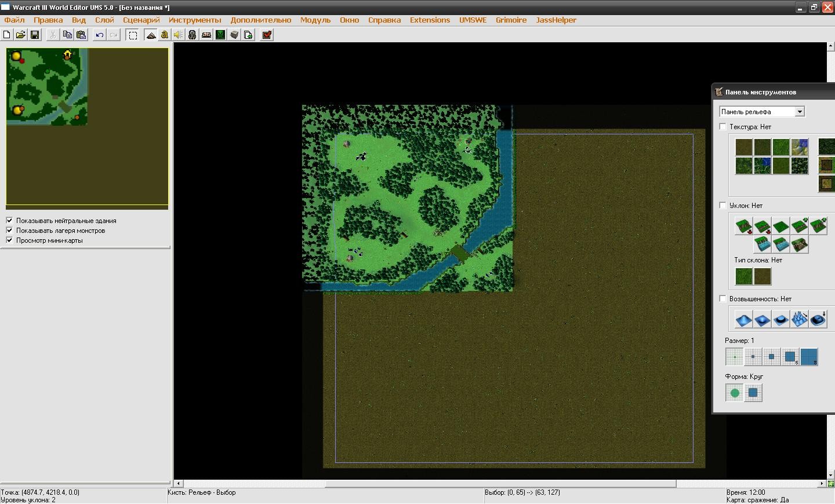This screenshot has width=835, height=504.
Task: Open the Модуль menu
Action: pos(315,20)
